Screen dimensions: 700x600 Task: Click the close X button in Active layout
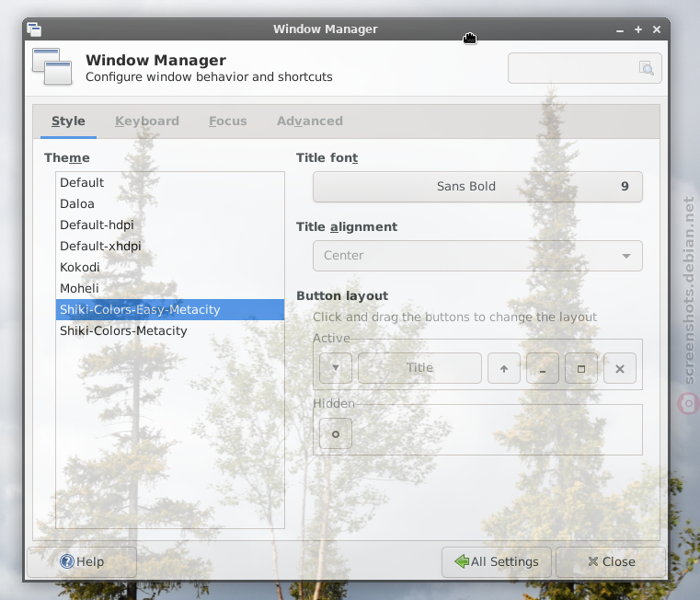coord(620,368)
